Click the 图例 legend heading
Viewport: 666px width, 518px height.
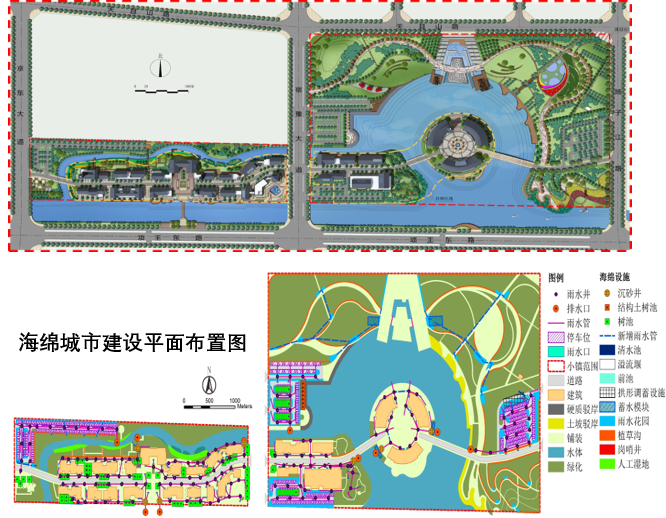tap(558, 277)
